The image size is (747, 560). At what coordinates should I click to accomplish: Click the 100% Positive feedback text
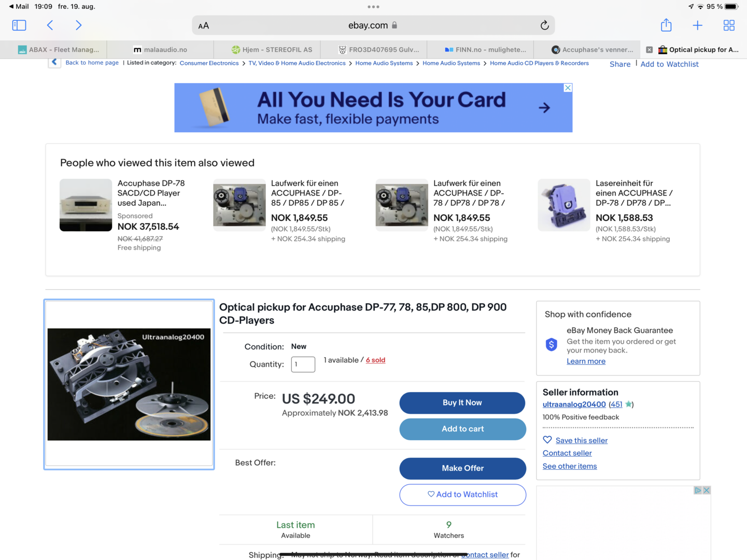click(581, 417)
